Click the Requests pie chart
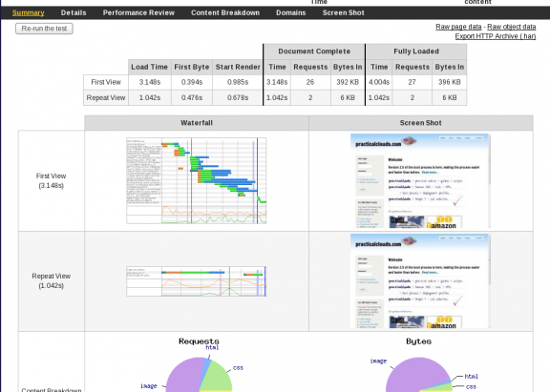This screenshot has width=550, height=392. pyautogui.click(x=199, y=375)
